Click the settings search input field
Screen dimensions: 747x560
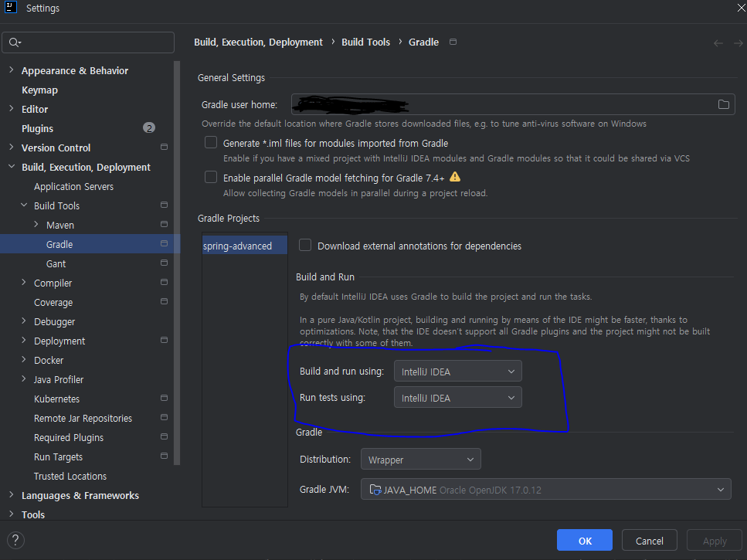point(88,42)
